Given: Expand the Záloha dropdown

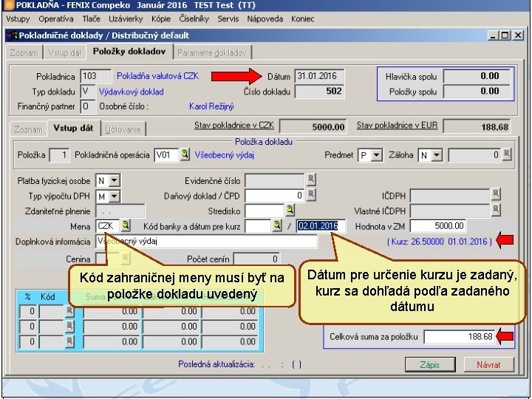Looking at the screenshot, I should pyautogui.click(x=437, y=155).
